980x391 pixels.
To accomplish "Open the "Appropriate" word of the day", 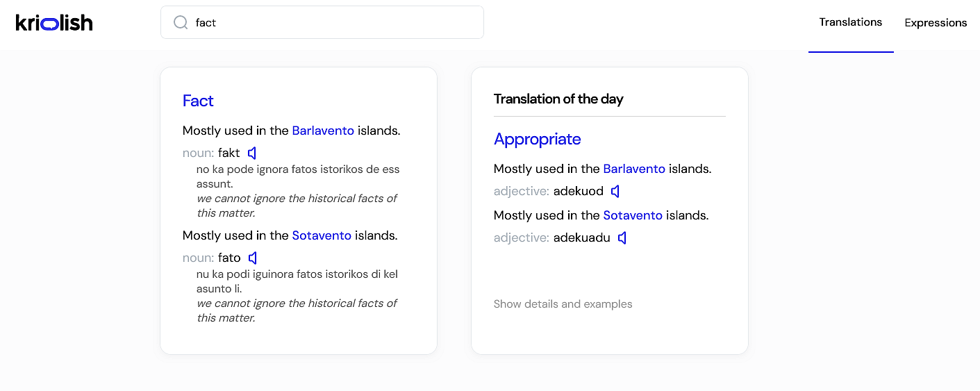I will coord(537,140).
